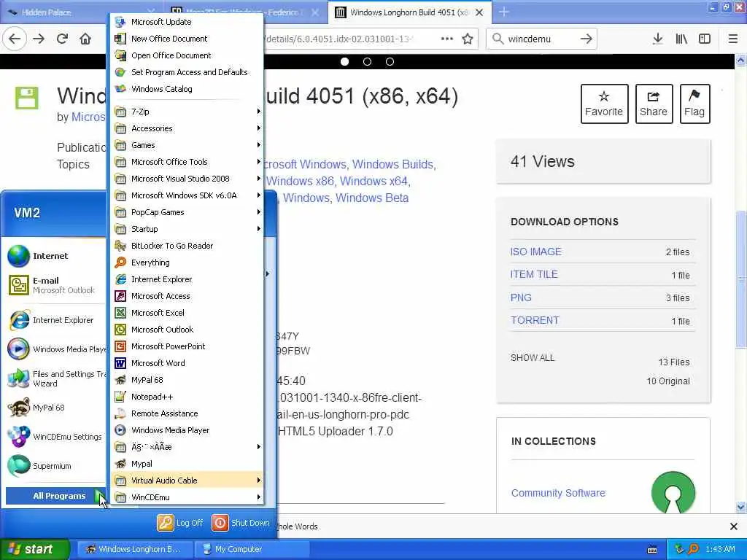Screen dimensions: 747x560
Task: Launch Open Office Document shortcut
Action: (x=187, y=55)
